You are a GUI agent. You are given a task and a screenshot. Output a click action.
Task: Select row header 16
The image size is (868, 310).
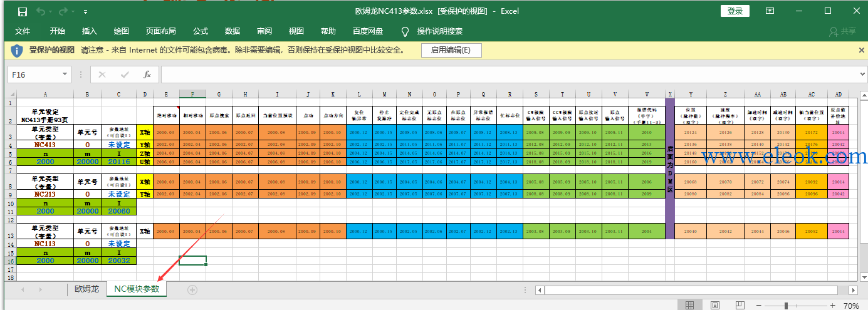(9, 261)
